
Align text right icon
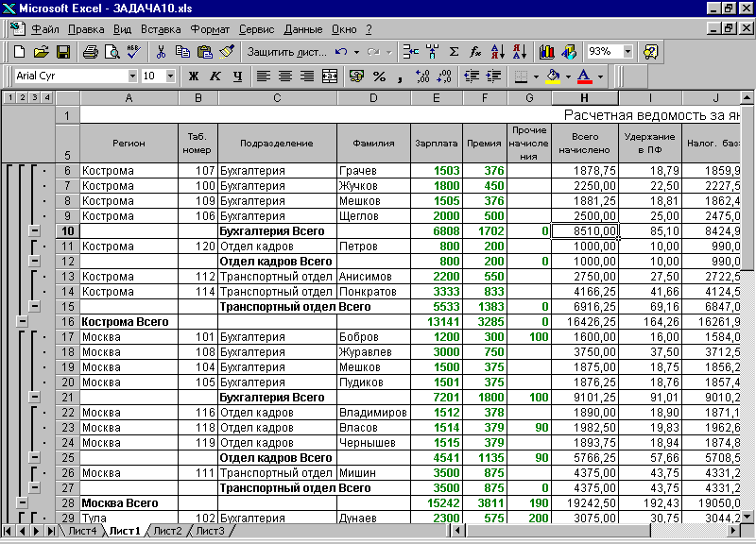pyautogui.click(x=307, y=76)
